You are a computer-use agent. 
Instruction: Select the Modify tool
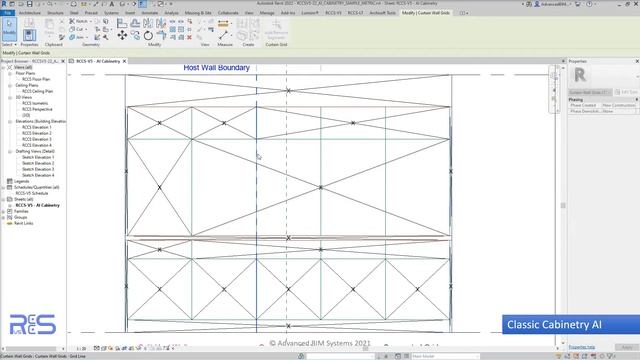click(9, 29)
